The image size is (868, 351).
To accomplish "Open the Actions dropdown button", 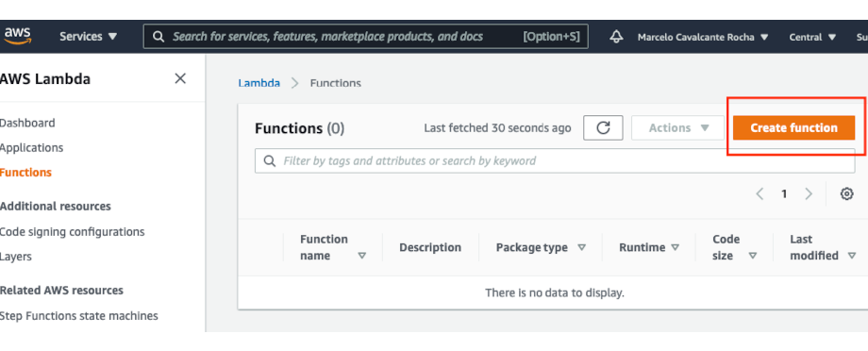I will click(x=678, y=128).
